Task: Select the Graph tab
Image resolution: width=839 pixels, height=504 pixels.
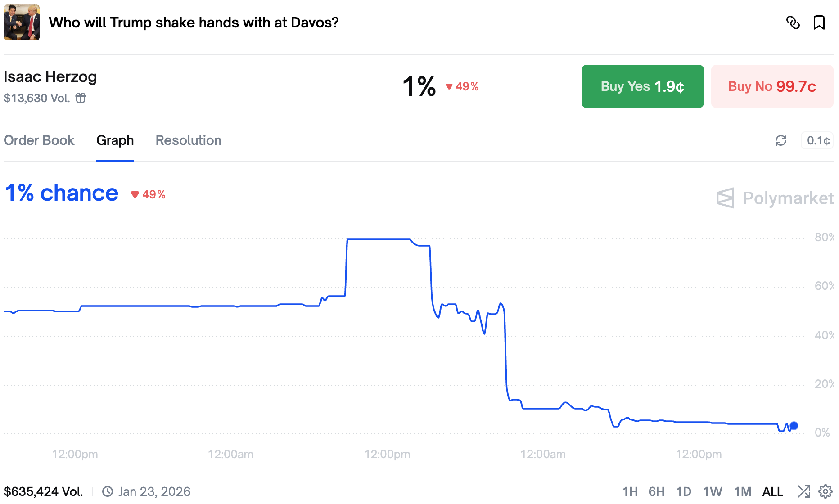Action: pyautogui.click(x=115, y=140)
